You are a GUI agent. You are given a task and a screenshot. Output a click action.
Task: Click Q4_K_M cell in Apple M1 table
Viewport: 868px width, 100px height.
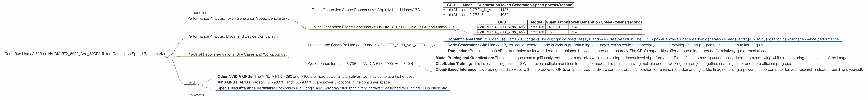click(489, 10)
